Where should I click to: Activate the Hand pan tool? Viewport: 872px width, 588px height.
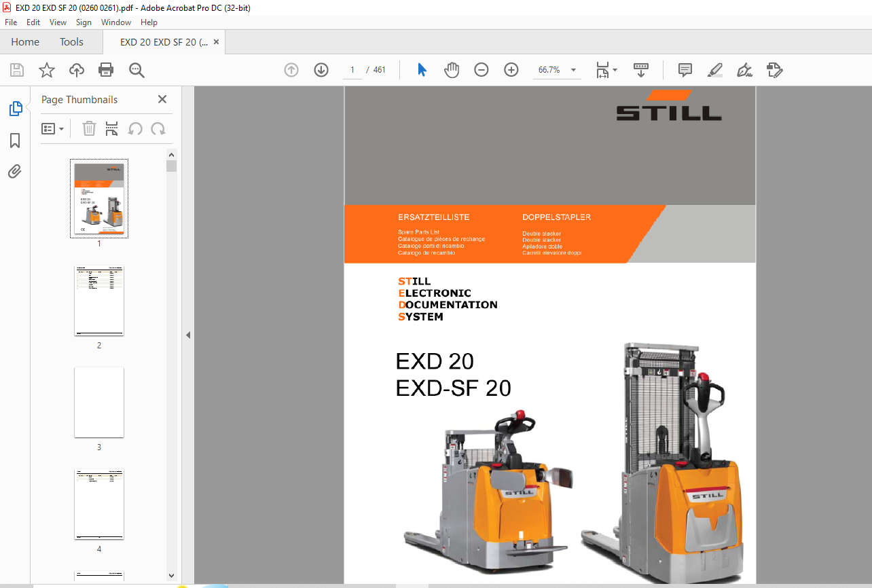pyautogui.click(x=452, y=70)
